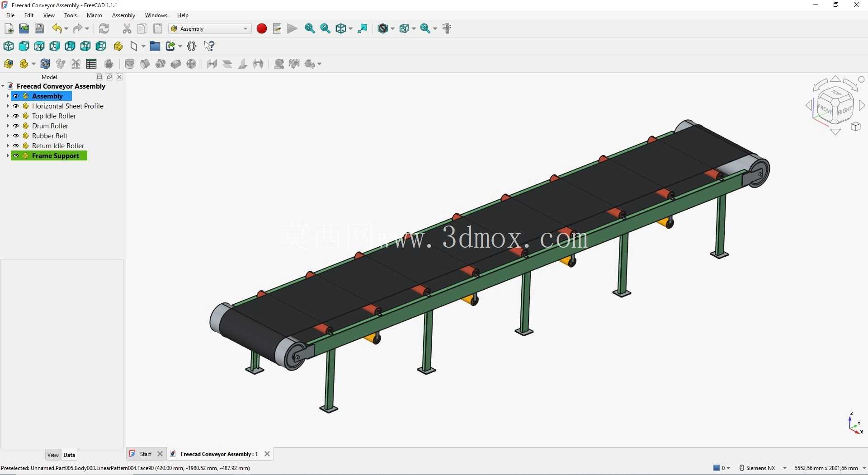This screenshot has height=475, width=868.
Task: Redo the last undone action
Action: click(78, 28)
